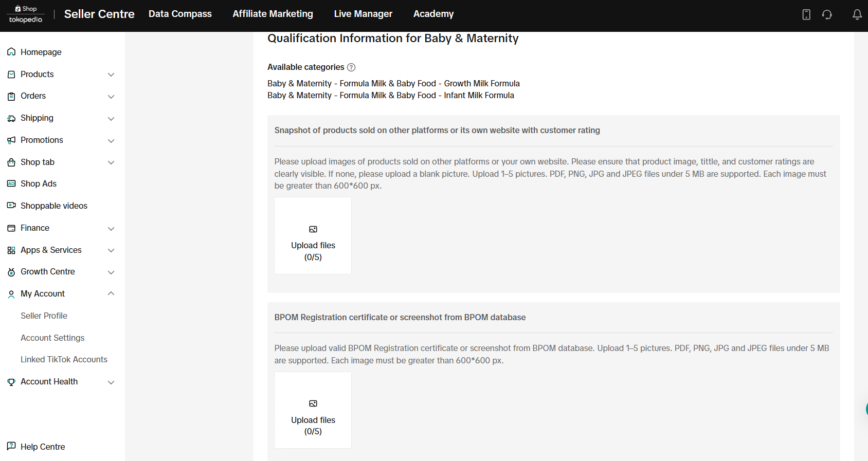The width and height of the screenshot is (868, 461).
Task: Expand the Finance menu chevron
Action: click(111, 228)
